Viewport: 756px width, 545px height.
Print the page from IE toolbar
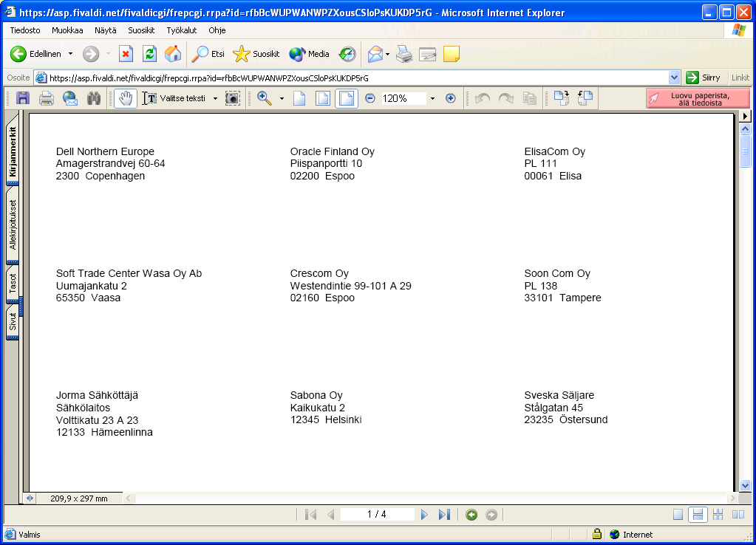pyautogui.click(x=404, y=54)
